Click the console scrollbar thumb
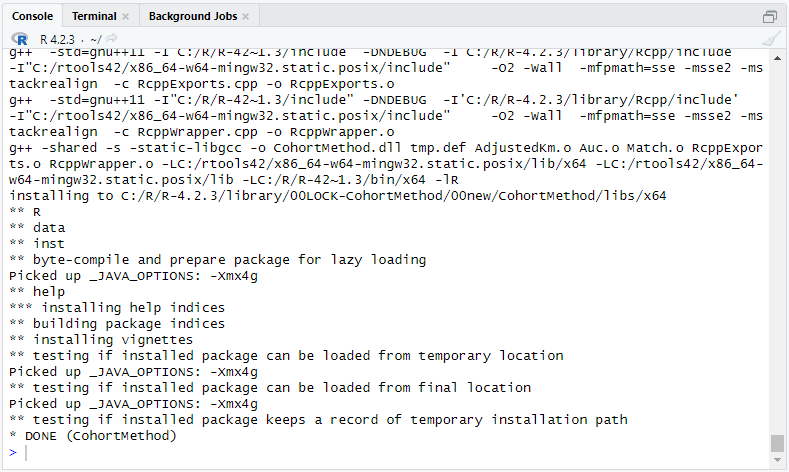789x472 pixels. click(777, 443)
